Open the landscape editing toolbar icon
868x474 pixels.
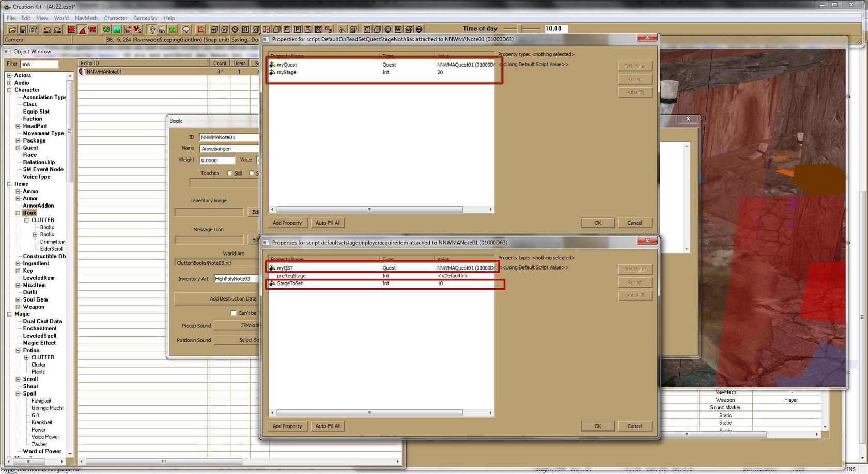[x=117, y=29]
